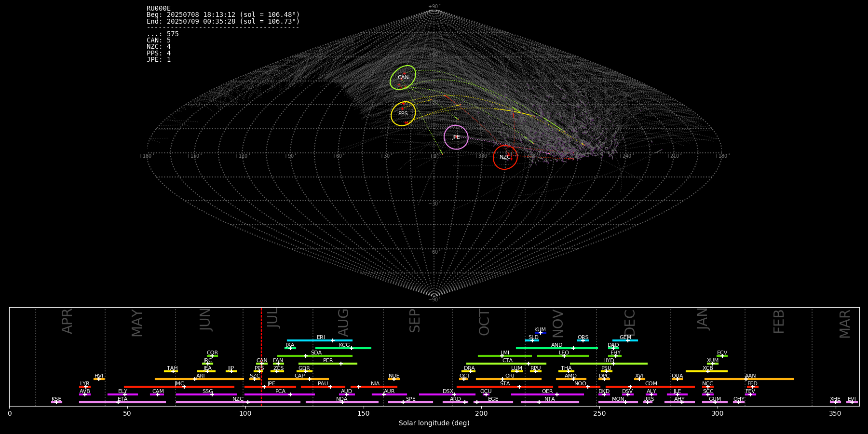868x434 pixels.
Task: Select the 'NZC: 4' count line
Action: tap(159, 47)
